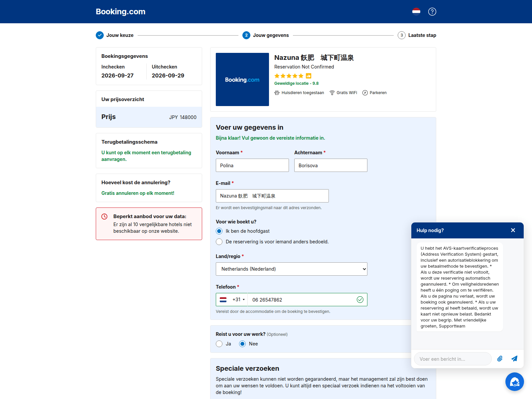This screenshot has height=399, width=532.
Task: Go to the Jouw keuze step
Action: [x=120, y=35]
